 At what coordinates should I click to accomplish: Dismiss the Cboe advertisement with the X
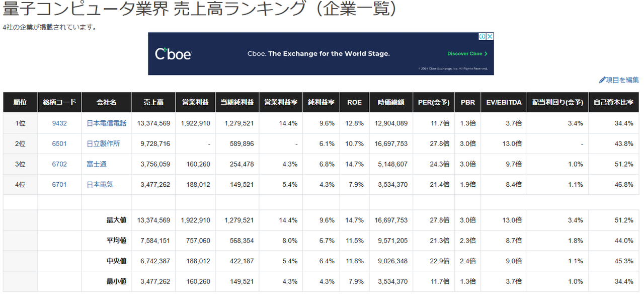490,36
